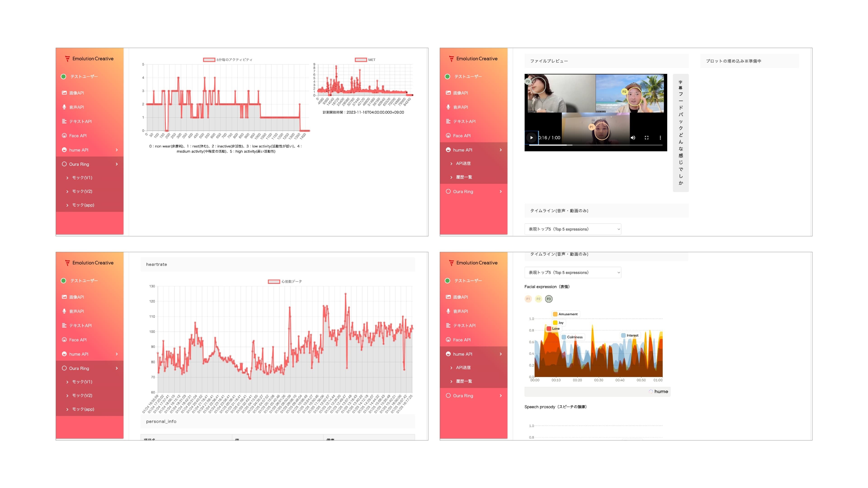
Task: Click the Oura Ring circle icon in the file preview window
Action: [448, 191]
